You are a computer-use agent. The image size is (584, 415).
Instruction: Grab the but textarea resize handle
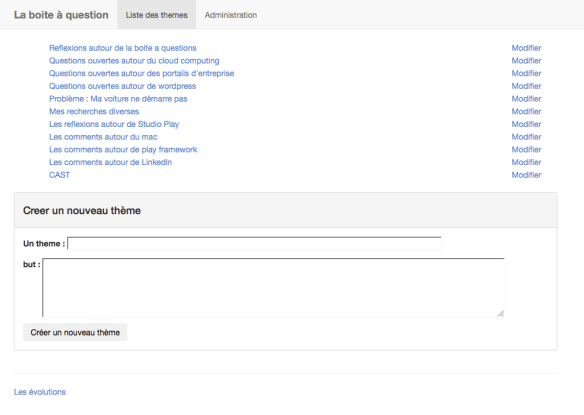coord(501,313)
